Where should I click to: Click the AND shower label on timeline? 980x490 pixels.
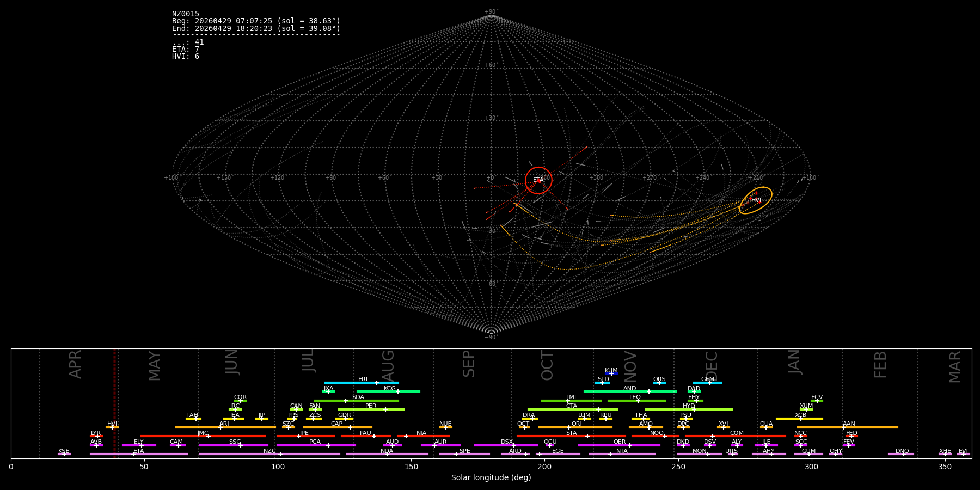pyautogui.click(x=630, y=389)
